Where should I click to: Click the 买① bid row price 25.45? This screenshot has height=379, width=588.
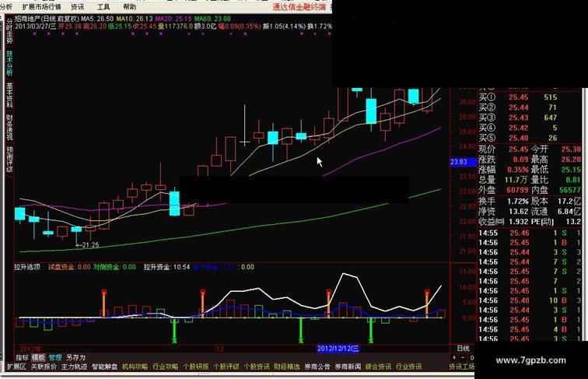[518, 97]
